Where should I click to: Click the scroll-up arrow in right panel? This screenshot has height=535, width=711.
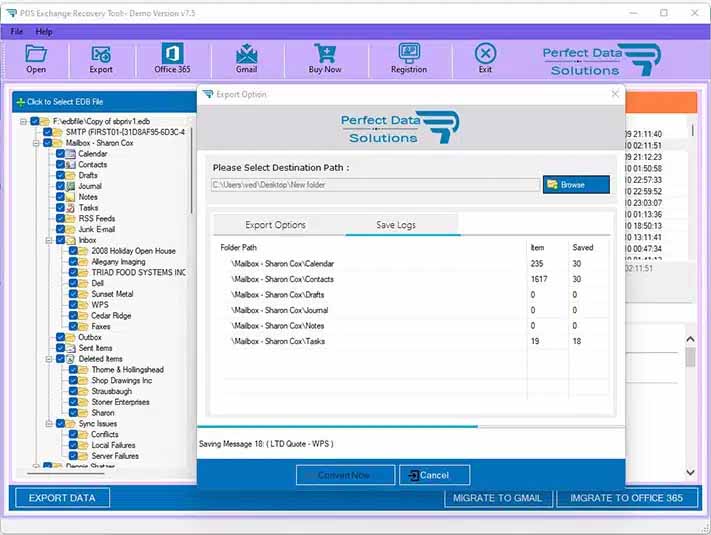(690, 339)
